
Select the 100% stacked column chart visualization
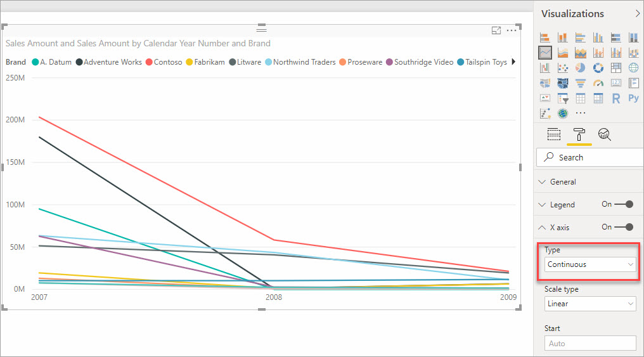[633, 37]
